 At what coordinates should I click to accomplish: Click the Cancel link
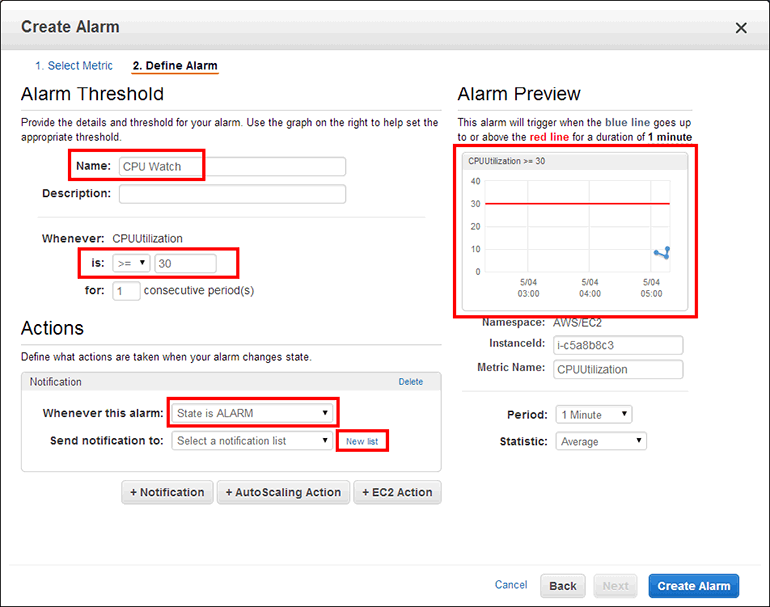click(511, 585)
